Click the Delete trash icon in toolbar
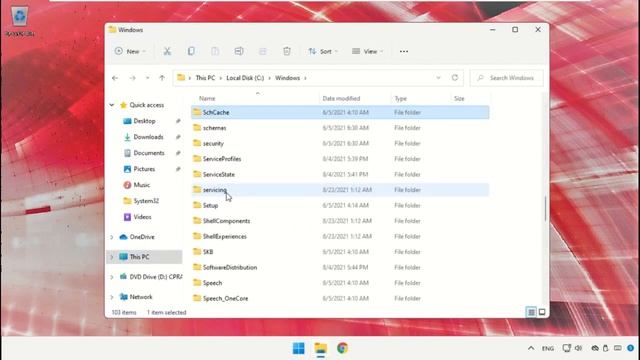 pyautogui.click(x=287, y=51)
